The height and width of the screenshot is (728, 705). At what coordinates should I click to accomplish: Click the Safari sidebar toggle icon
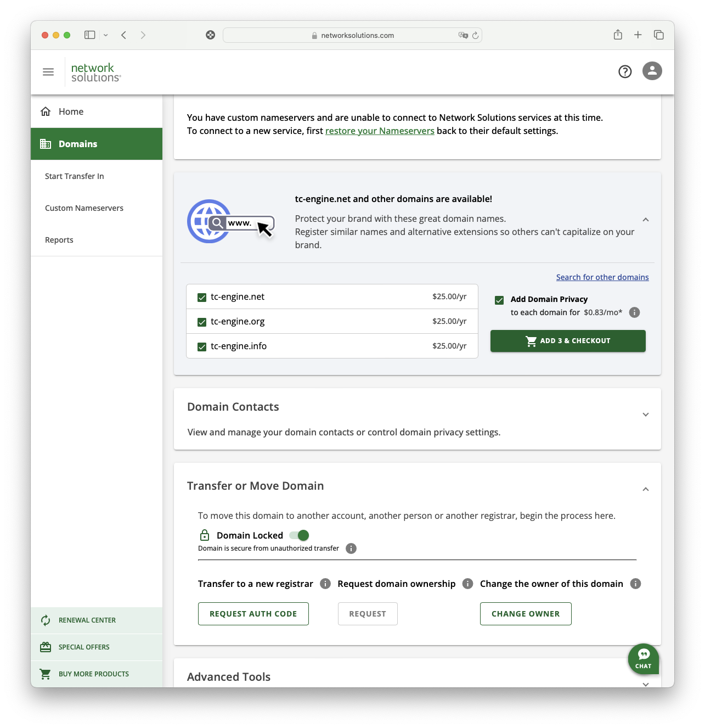[x=90, y=35]
